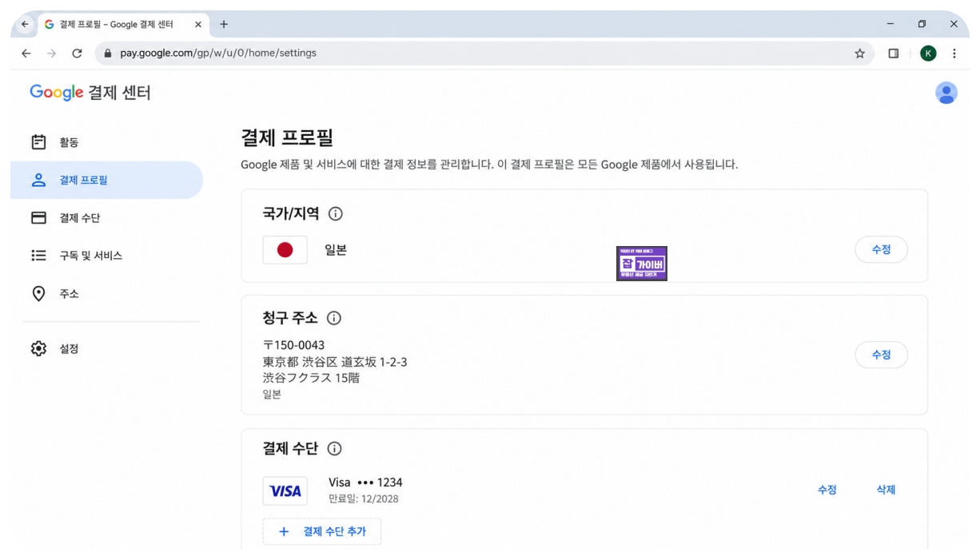Click the list icon beside 구독 및 서비스
Image resolution: width=980 pixels, height=560 pixels.
click(x=38, y=256)
